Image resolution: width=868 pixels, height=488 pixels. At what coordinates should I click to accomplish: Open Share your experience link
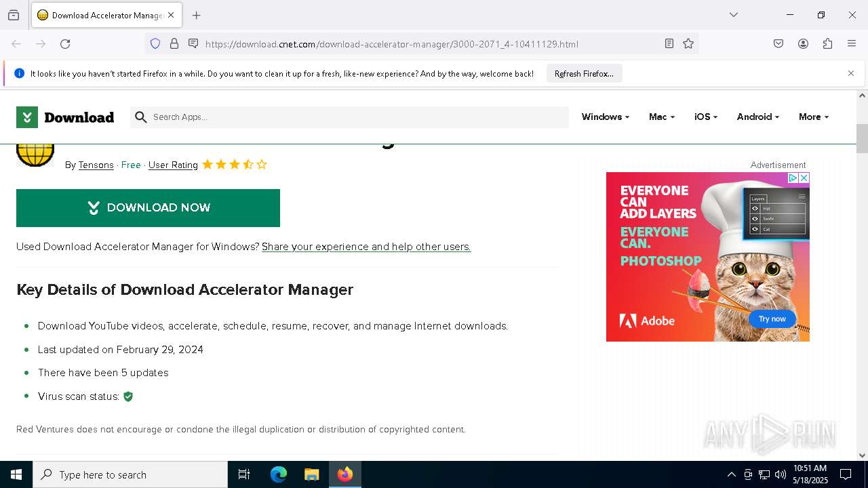(366, 247)
